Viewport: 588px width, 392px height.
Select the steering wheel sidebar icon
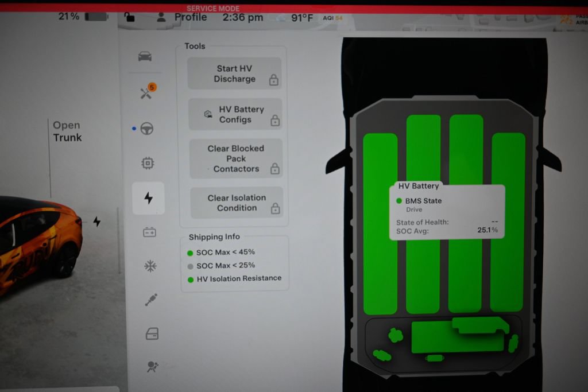146,129
